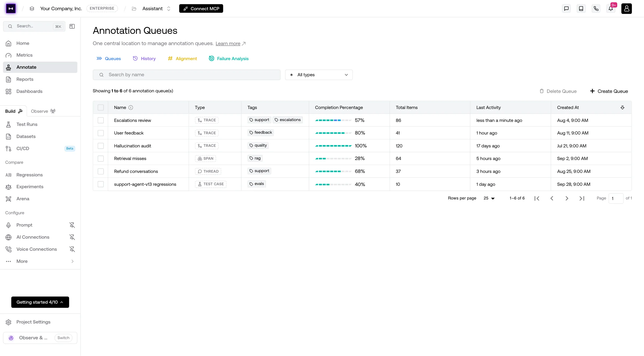Click the Page number input field
The image size is (644, 356).
click(616, 198)
